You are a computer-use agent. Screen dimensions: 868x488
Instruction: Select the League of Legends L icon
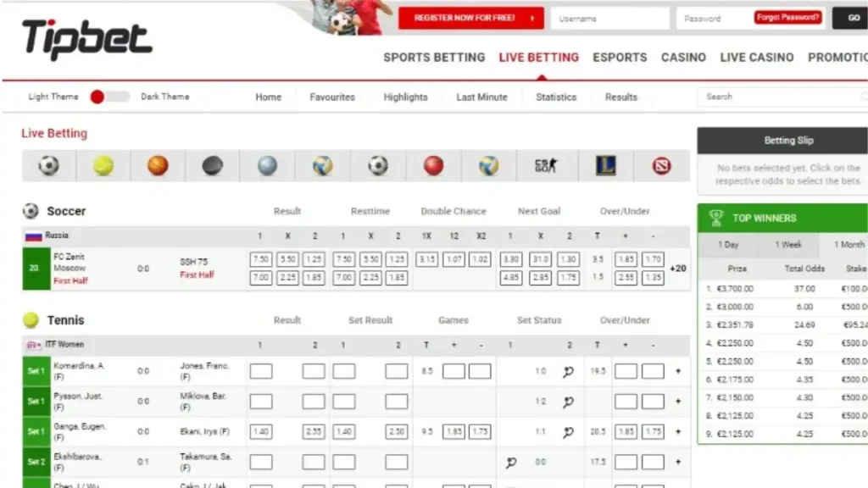click(605, 165)
